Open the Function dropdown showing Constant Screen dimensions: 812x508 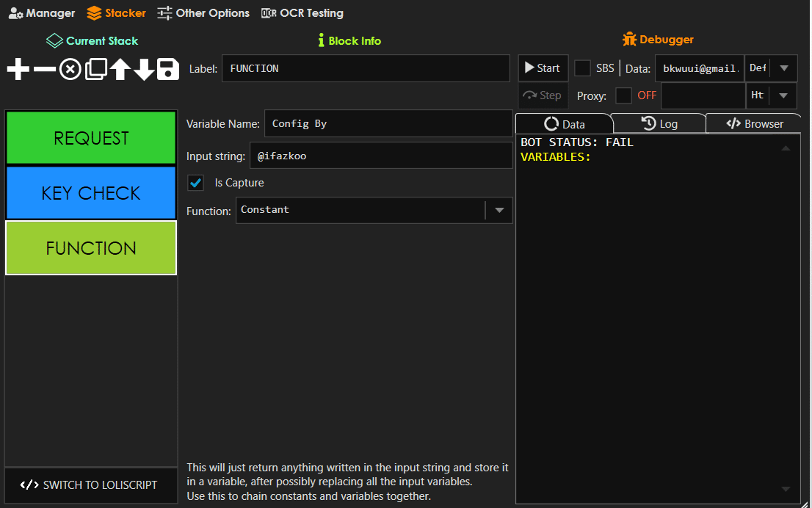499,211
